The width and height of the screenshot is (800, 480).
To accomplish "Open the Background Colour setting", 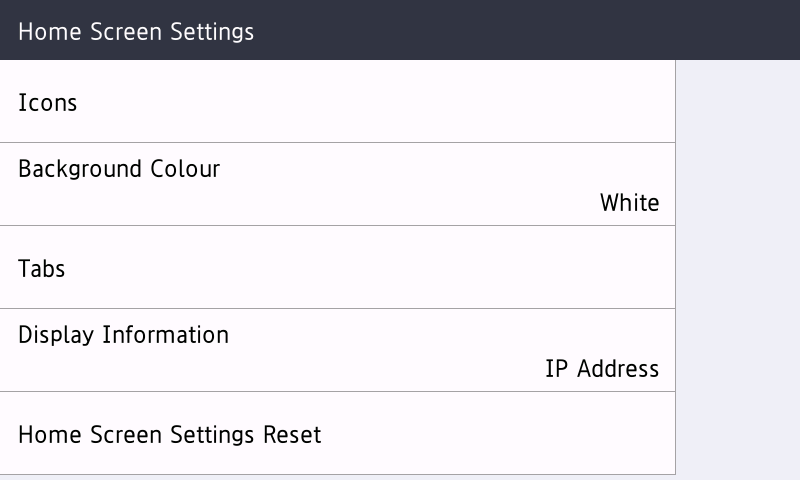I will click(x=337, y=185).
